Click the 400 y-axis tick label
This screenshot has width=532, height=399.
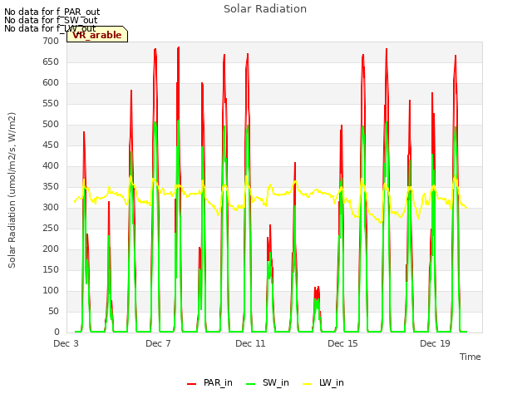[51, 166]
